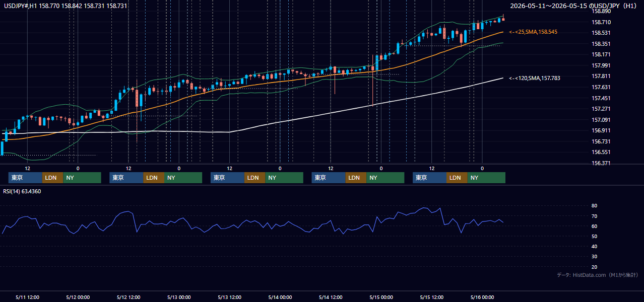Select the 東京 session block for 5/14
This screenshot has width=644, height=302.
click(329, 178)
